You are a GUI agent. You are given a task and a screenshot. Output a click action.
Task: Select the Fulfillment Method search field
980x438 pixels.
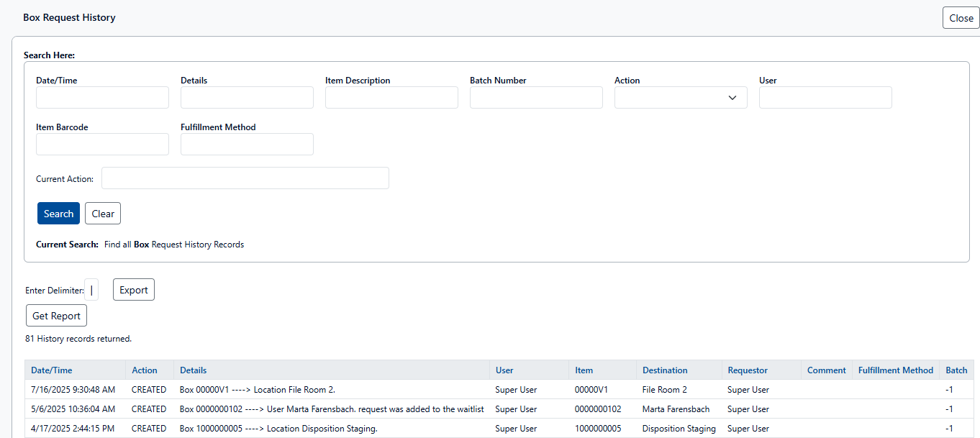click(x=247, y=145)
